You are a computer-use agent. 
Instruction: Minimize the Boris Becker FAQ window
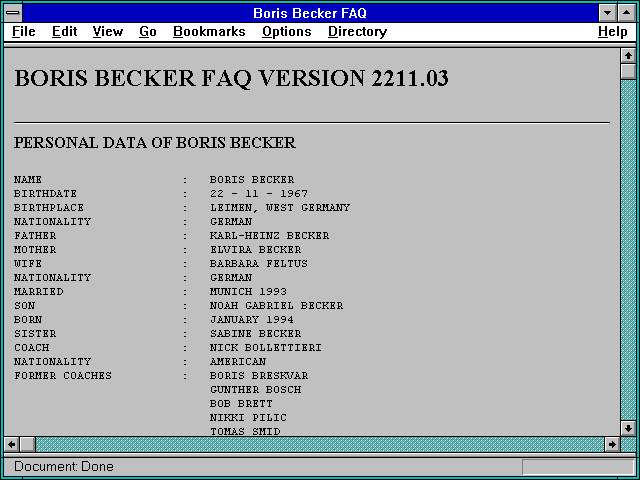coord(607,13)
